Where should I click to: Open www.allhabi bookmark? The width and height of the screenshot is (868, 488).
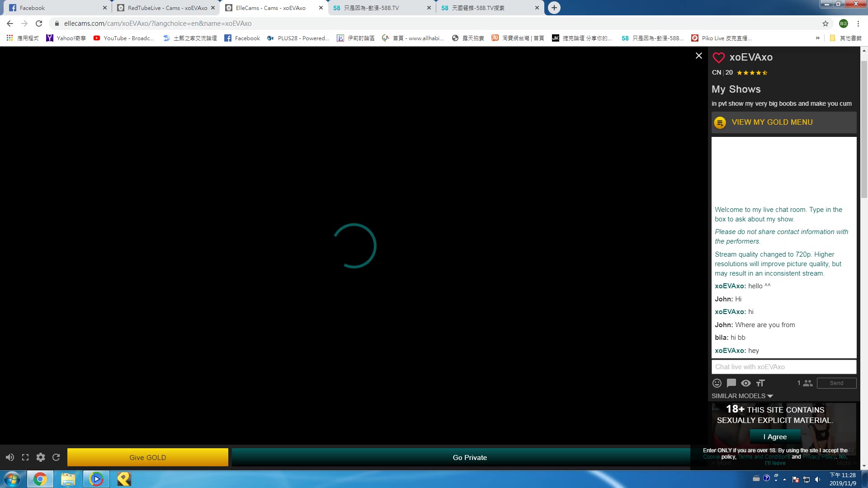[x=413, y=38]
